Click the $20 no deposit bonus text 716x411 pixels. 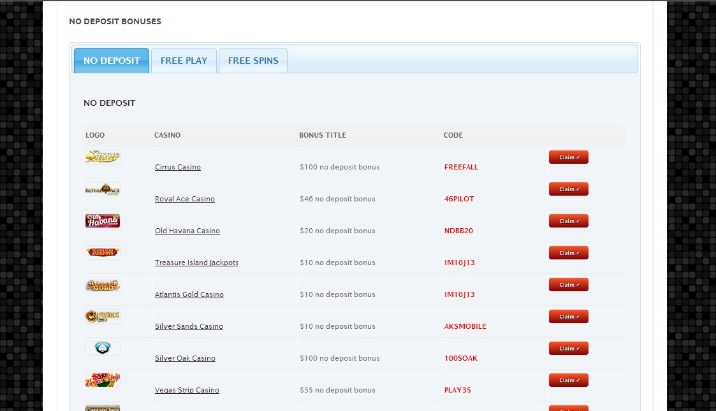pos(337,231)
